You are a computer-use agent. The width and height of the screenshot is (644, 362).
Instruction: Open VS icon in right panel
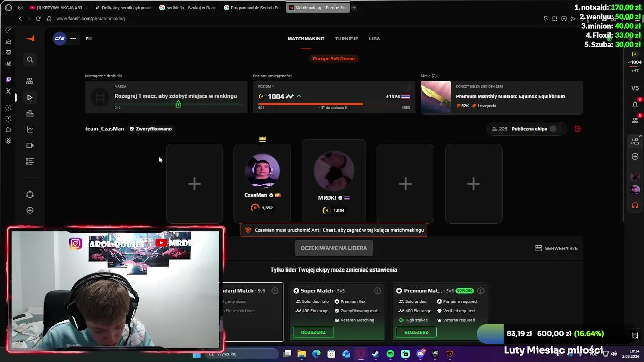[x=635, y=88]
